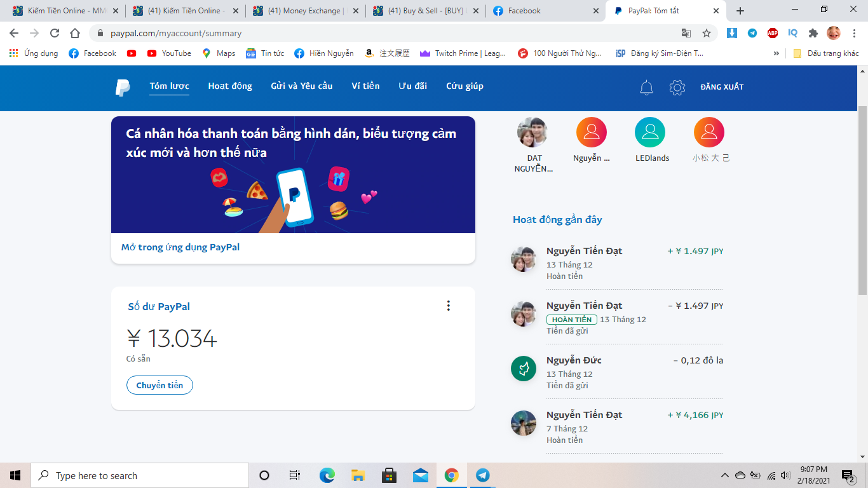
Task: Open Hoạt động gần đây link
Action: click(557, 220)
